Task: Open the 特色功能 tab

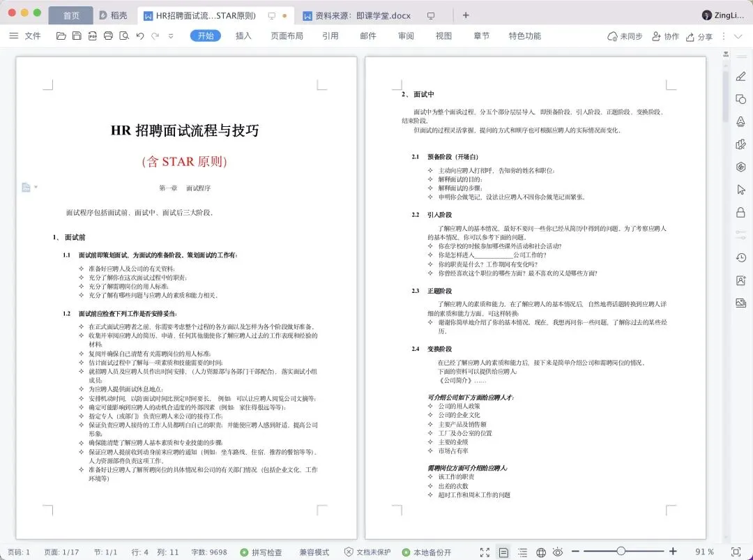Action: (x=525, y=36)
